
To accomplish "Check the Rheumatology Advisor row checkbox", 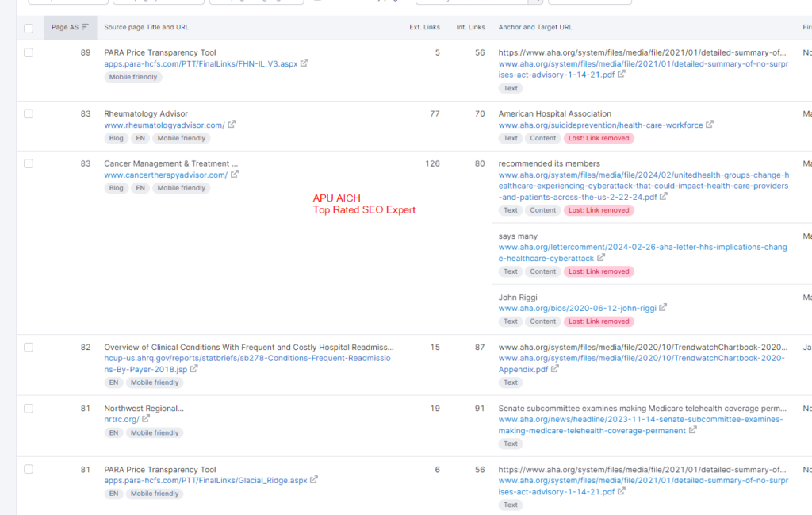I will point(29,113).
